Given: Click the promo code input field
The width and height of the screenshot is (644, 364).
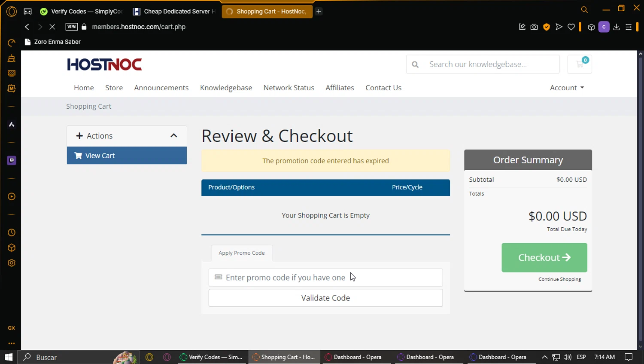Looking at the screenshot, I should 325,278.
